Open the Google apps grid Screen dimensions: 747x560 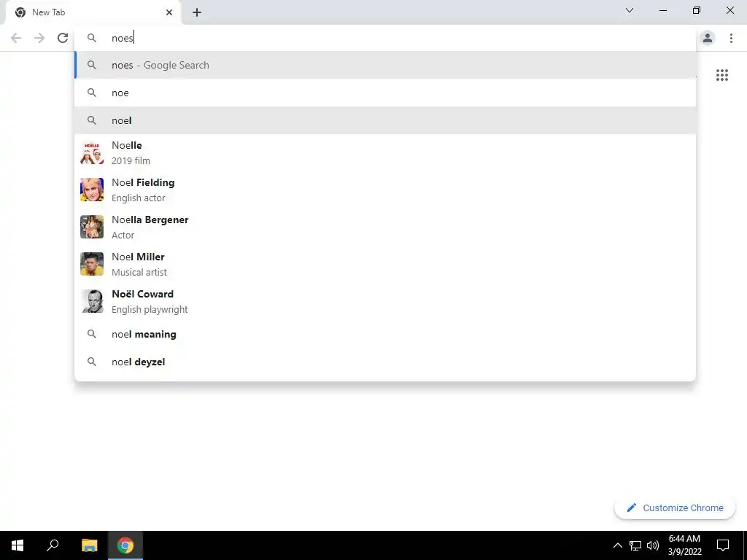click(722, 75)
